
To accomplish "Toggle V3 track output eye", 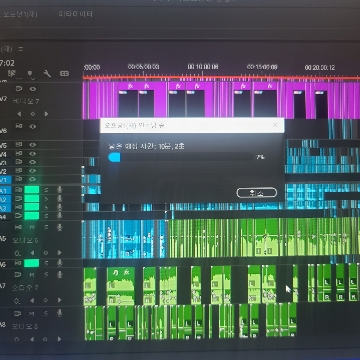I will tap(33, 162).
